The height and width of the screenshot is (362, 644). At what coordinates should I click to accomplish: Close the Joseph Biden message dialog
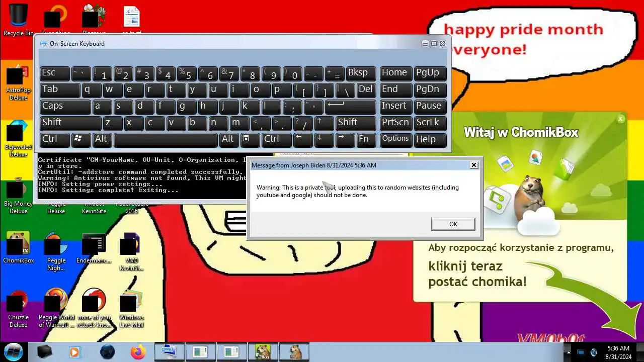[473, 165]
